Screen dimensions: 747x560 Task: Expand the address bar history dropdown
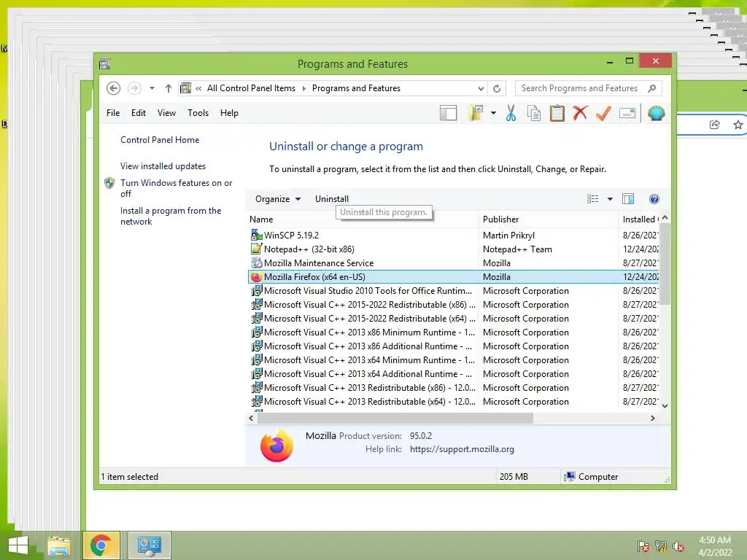[x=481, y=88]
